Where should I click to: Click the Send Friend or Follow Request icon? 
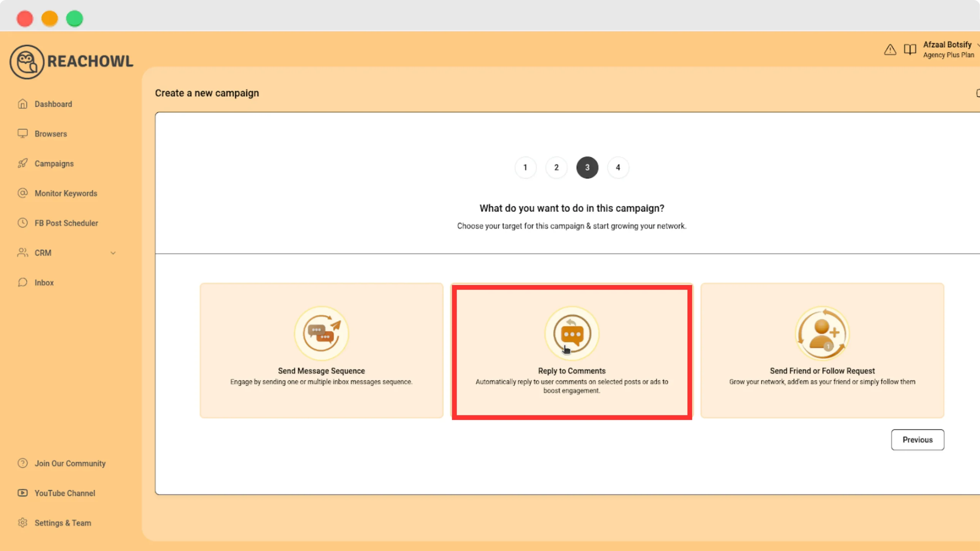(x=822, y=333)
